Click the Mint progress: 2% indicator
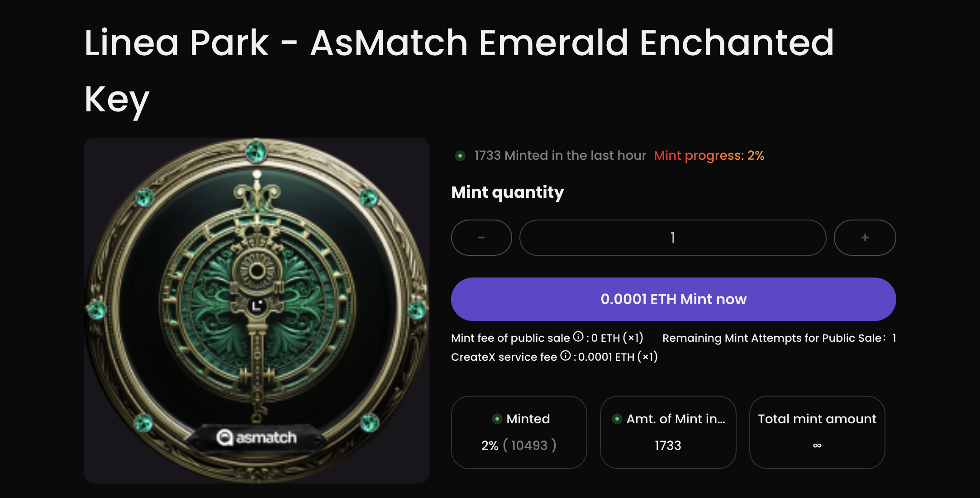The height and width of the screenshot is (498, 980). pos(709,156)
